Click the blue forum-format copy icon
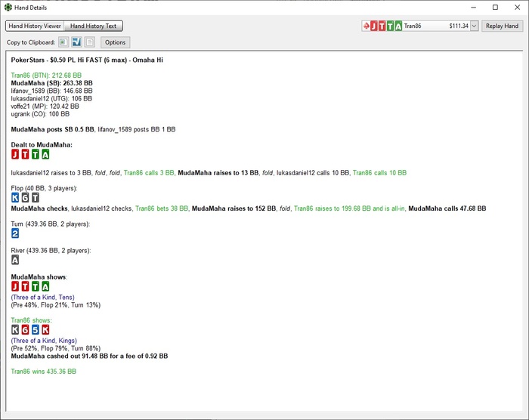Viewport: 529px width, 420px height. pyautogui.click(x=76, y=42)
